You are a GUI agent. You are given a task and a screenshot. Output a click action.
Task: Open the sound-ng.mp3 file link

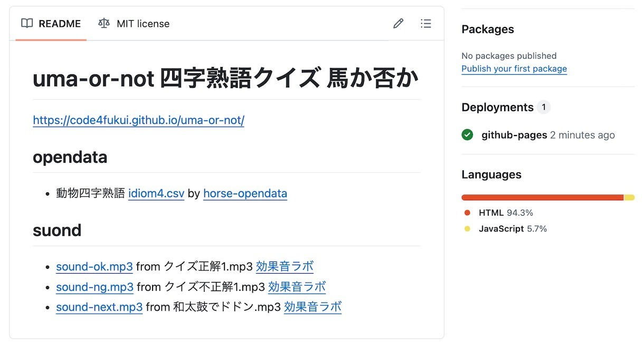pos(94,287)
